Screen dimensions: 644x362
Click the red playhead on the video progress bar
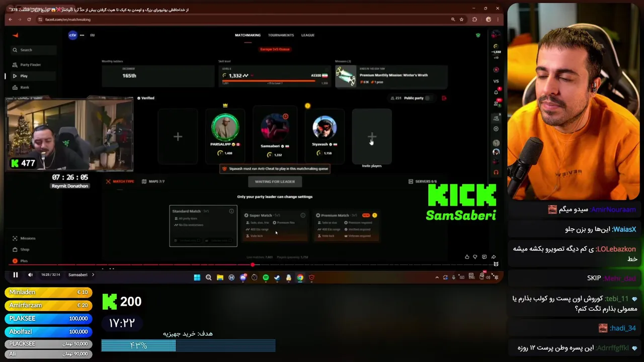[x=253, y=264]
